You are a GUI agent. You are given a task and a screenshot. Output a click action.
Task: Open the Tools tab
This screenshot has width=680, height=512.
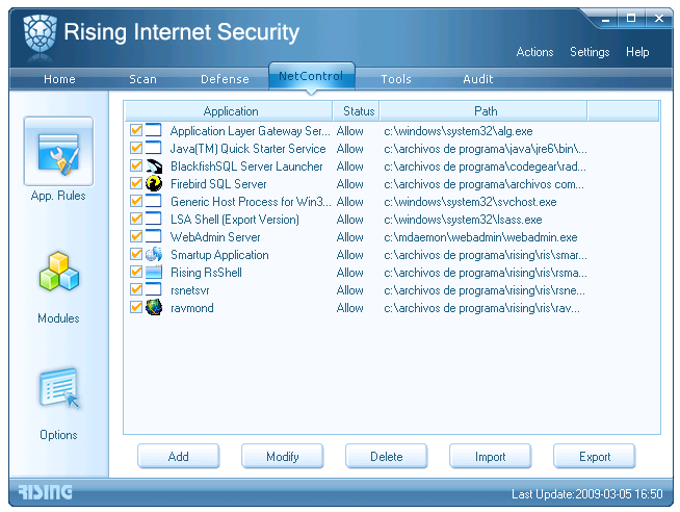click(x=396, y=79)
